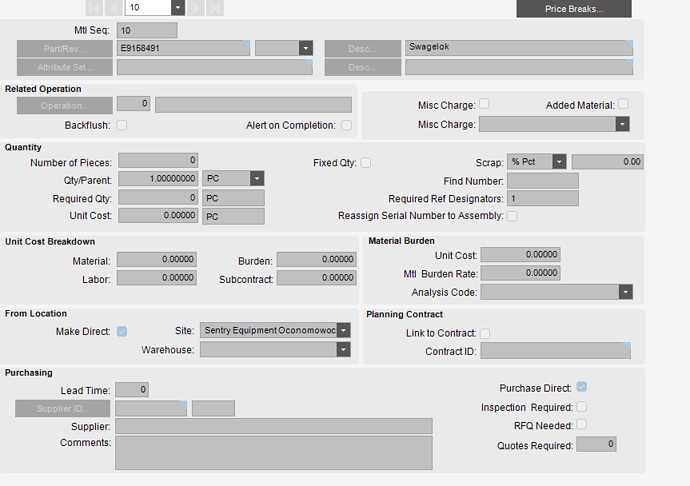The width and height of the screenshot is (690, 486).
Task: Open the Qty/Parent unit PC dropdown
Action: point(257,178)
